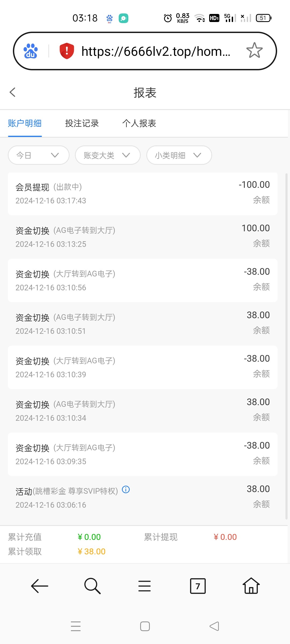Tap the red security warning shield
The height and width of the screenshot is (644, 290).
(x=67, y=51)
